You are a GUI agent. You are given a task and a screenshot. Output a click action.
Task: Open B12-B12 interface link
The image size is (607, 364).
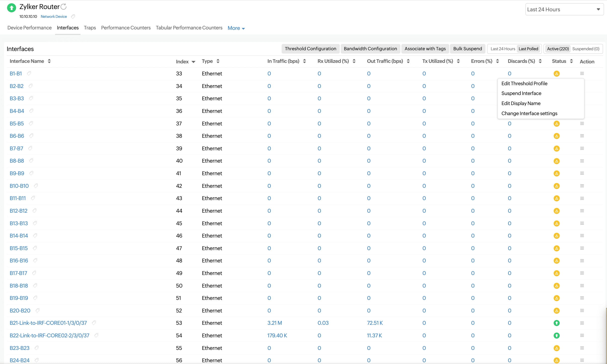(x=18, y=211)
